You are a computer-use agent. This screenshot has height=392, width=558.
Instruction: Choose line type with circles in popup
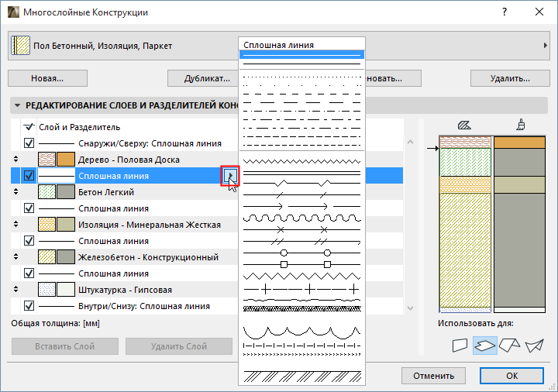click(301, 253)
